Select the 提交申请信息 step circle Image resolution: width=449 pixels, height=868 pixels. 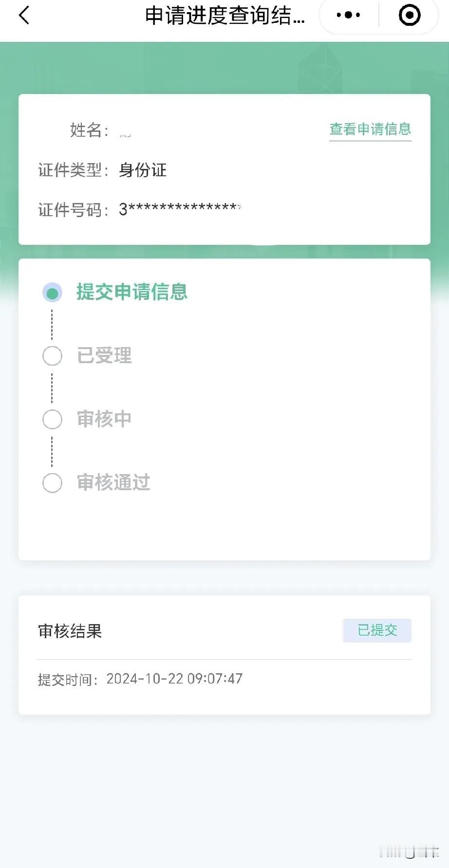[52, 293]
